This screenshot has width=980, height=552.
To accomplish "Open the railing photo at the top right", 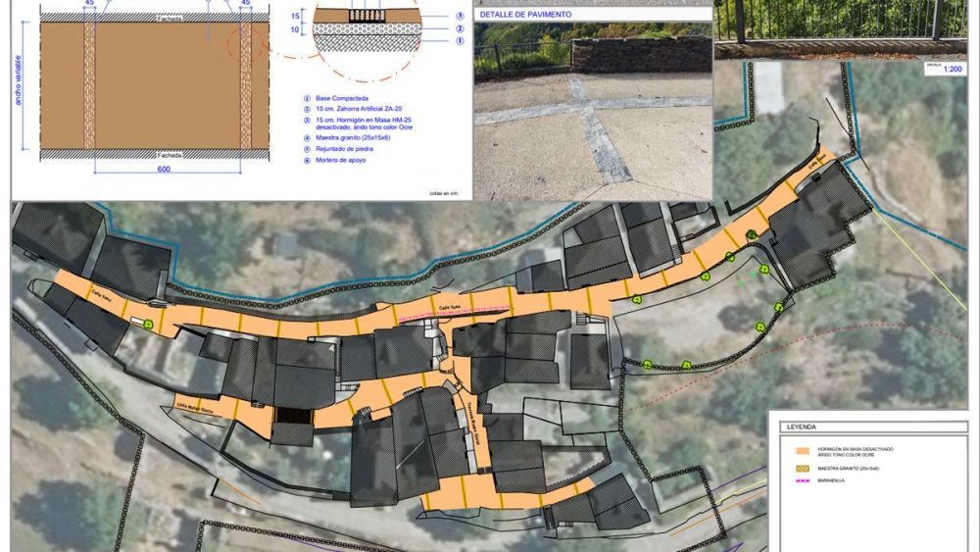I will tap(841, 29).
